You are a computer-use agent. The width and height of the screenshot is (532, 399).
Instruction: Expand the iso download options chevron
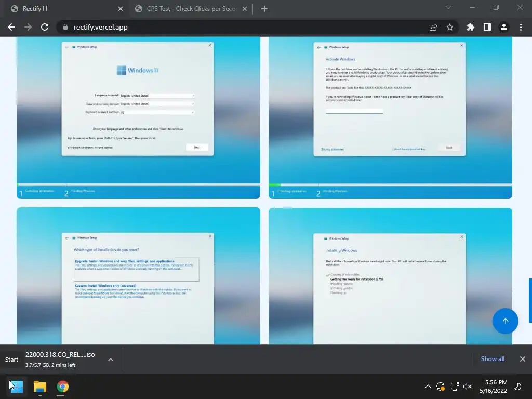pyautogui.click(x=111, y=360)
